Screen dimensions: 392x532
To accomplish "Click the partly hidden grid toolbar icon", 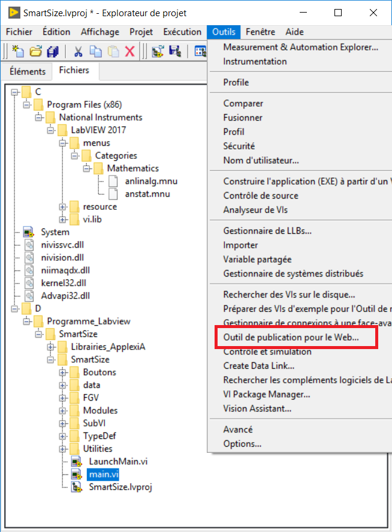I will coord(200,52).
